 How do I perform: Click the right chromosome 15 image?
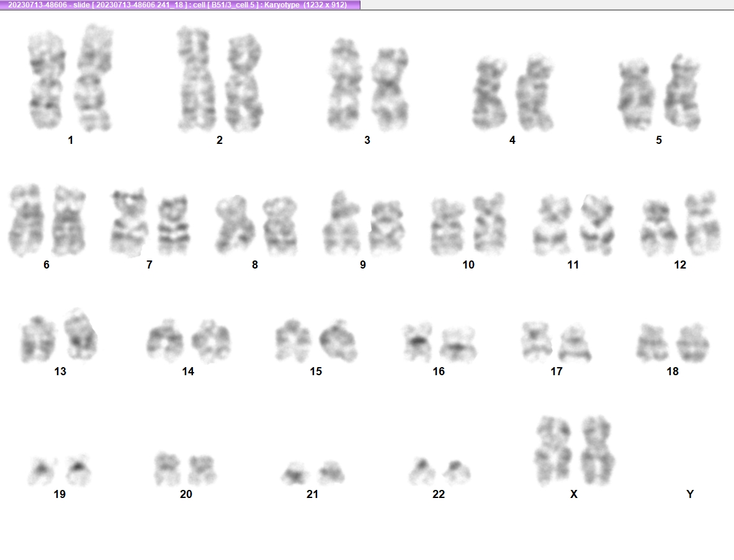[338, 340]
